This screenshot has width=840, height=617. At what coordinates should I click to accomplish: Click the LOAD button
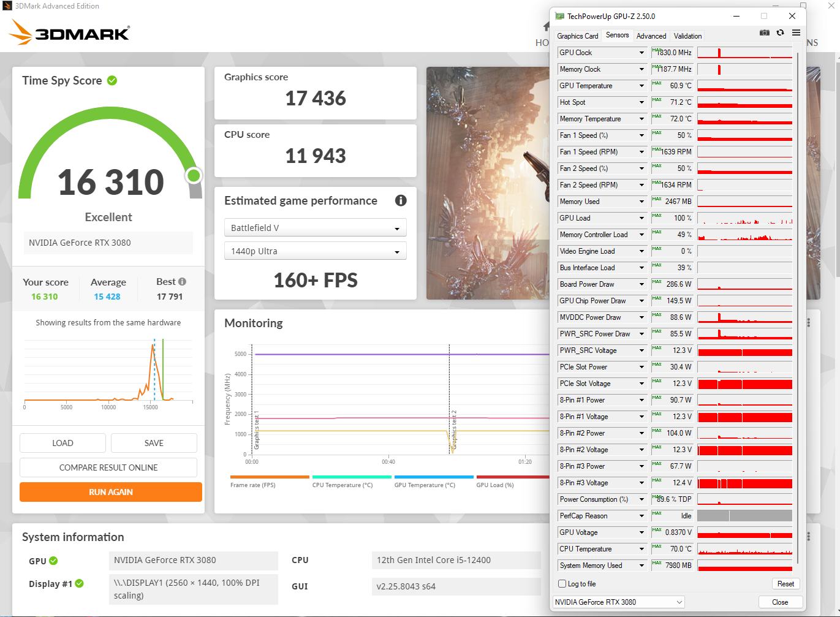[62, 443]
